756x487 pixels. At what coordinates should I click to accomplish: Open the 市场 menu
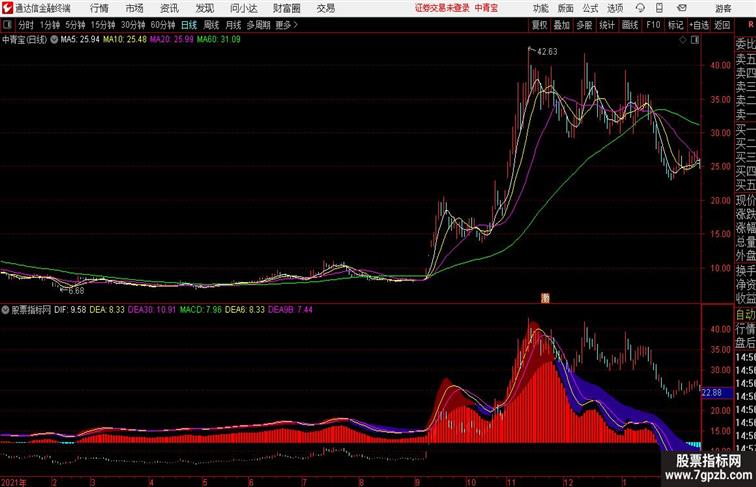[x=135, y=8]
